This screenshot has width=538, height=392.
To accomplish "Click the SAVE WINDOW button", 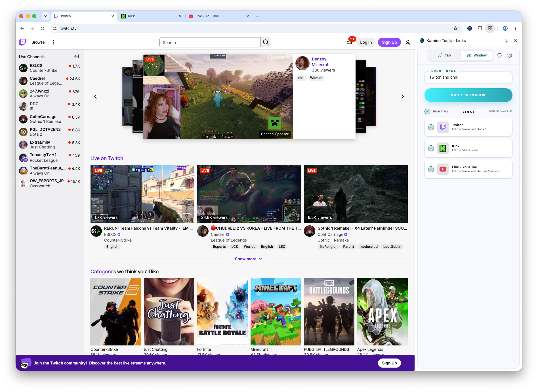I will [468, 95].
